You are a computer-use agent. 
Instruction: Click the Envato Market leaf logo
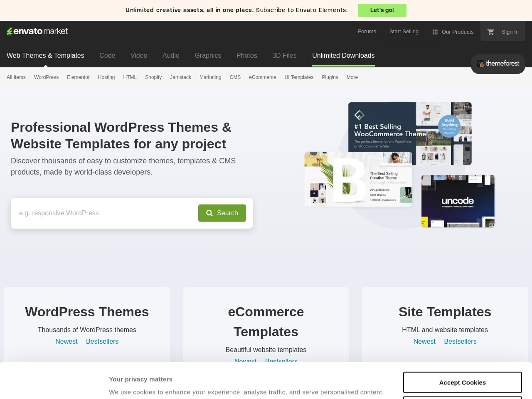click(x=10, y=31)
